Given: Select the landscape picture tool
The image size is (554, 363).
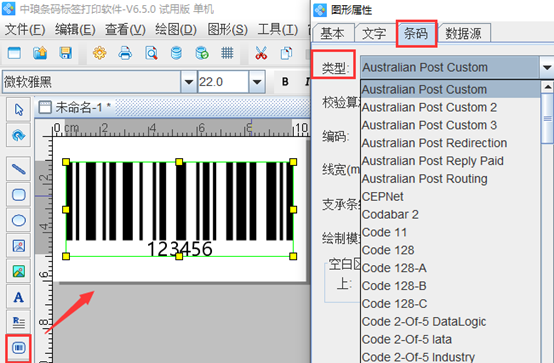Looking at the screenshot, I should pos(18,271).
